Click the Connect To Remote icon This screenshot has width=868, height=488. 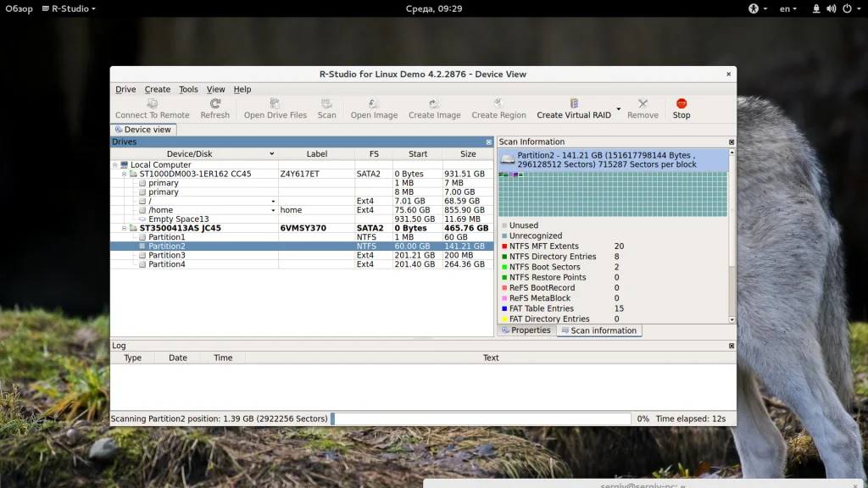pyautogui.click(x=153, y=104)
